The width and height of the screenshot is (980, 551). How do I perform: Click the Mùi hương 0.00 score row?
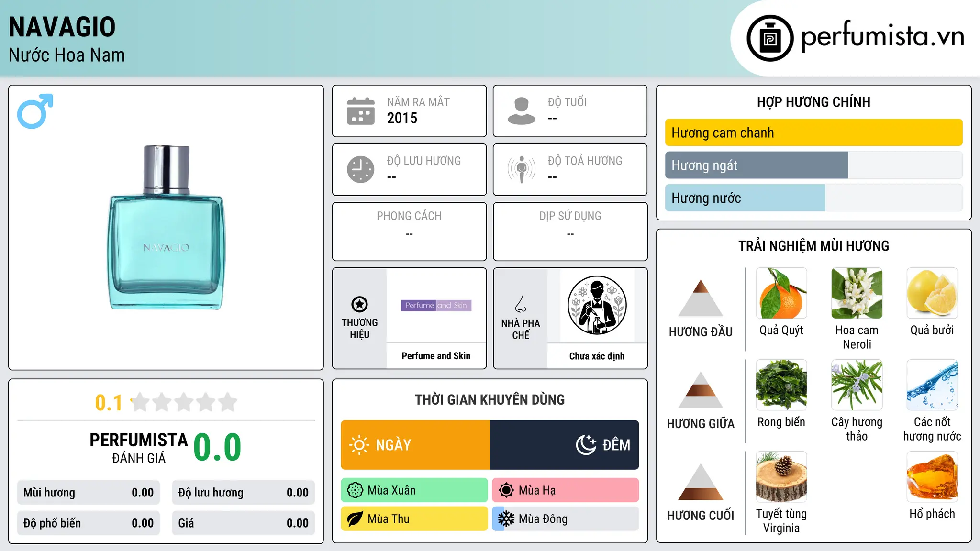[89, 493]
